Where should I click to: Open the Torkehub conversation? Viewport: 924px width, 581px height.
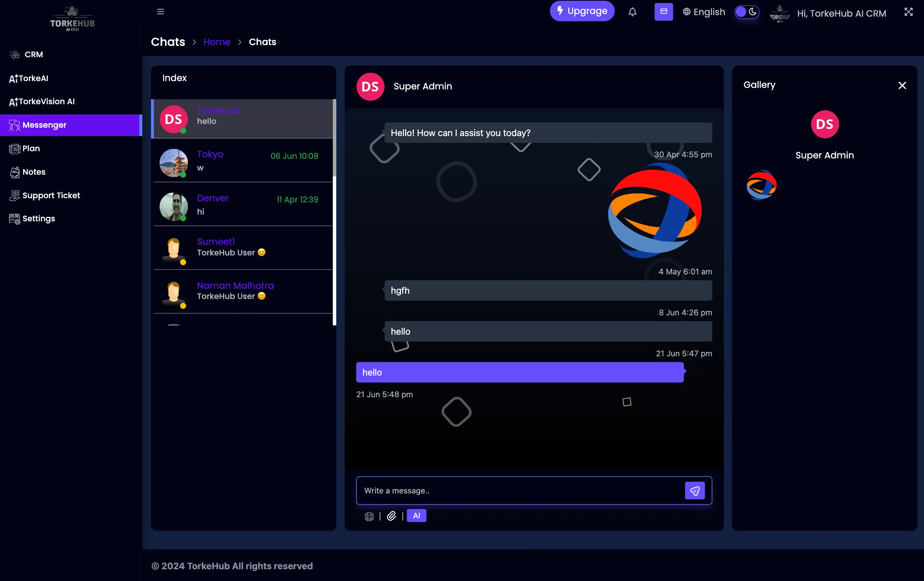coord(242,119)
